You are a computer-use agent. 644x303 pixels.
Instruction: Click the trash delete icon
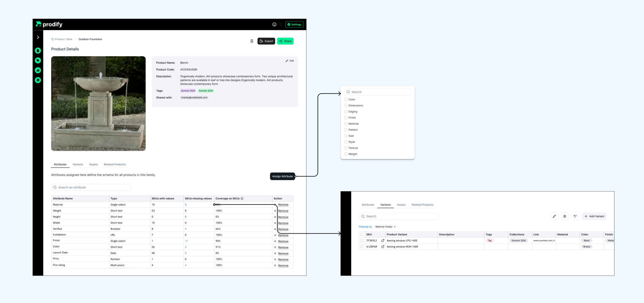tap(252, 41)
